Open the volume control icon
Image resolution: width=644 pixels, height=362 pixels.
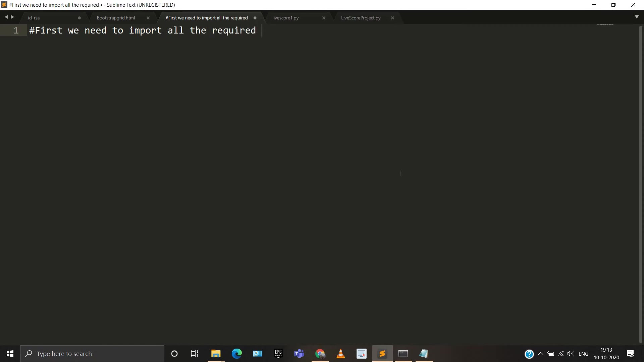click(570, 354)
